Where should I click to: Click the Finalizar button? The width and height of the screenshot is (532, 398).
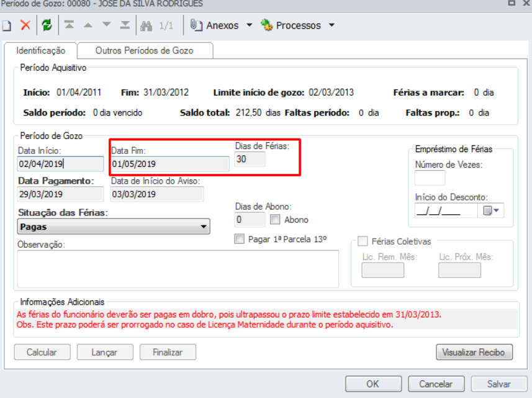(x=168, y=352)
